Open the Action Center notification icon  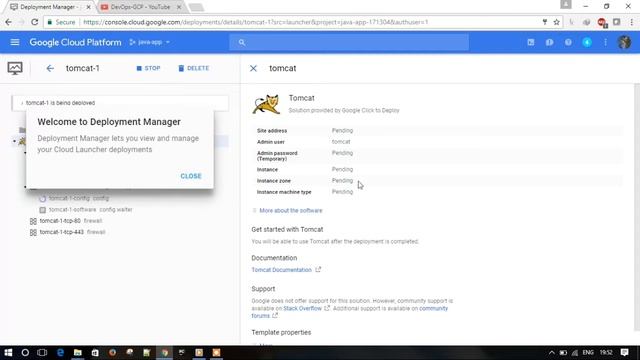pyautogui.click(x=624, y=353)
